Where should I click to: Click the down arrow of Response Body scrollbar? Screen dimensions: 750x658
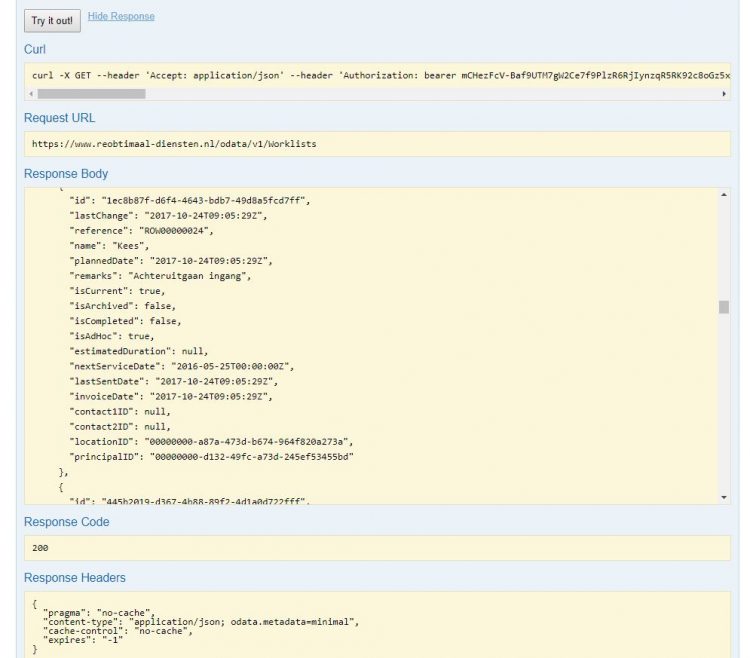point(724,497)
